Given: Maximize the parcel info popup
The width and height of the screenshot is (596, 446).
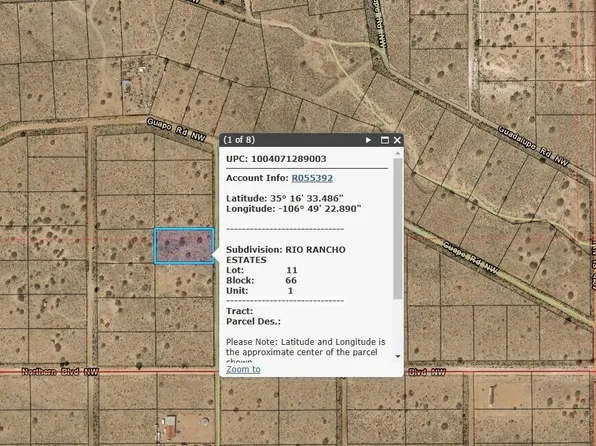Looking at the screenshot, I should tap(385, 140).
